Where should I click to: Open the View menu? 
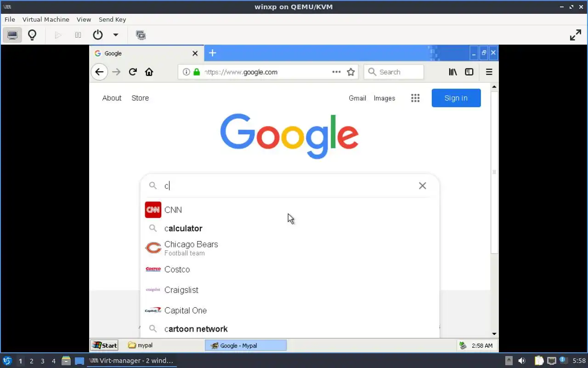[x=84, y=19]
